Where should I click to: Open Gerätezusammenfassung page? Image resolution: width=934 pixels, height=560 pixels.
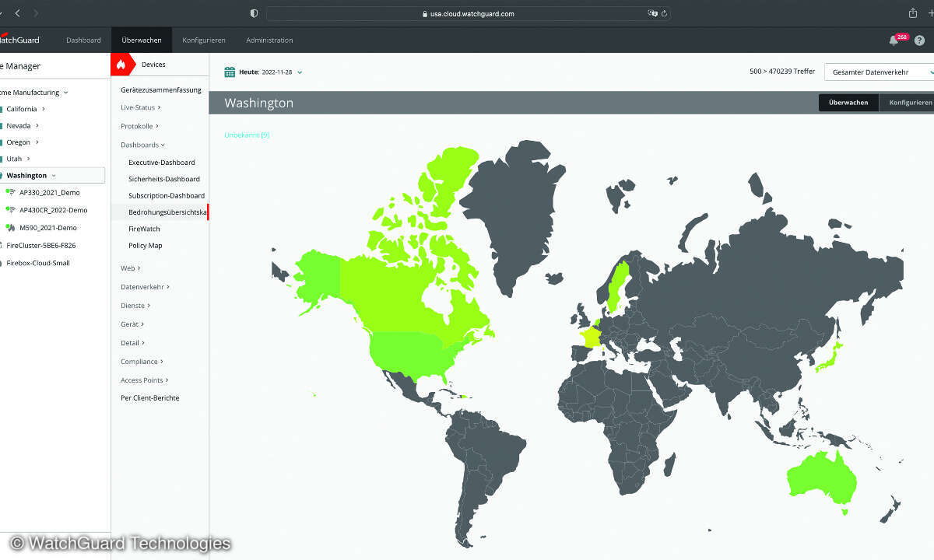161,90
